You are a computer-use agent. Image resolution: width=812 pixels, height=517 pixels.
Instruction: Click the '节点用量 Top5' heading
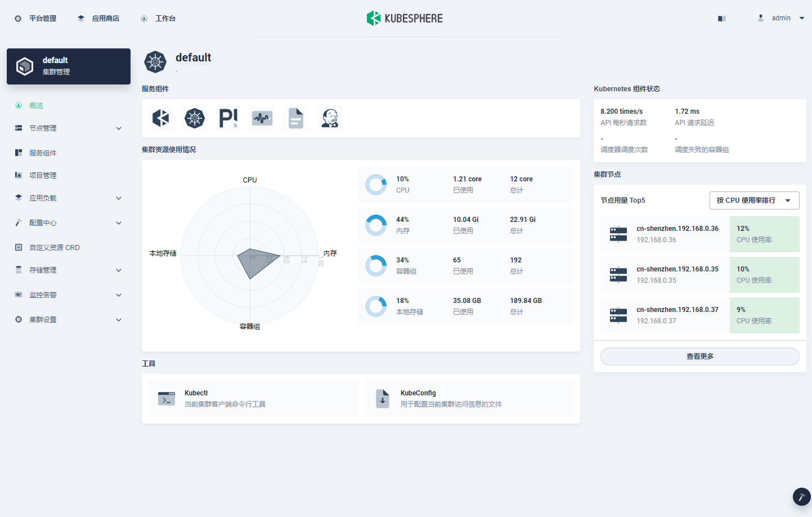click(623, 200)
